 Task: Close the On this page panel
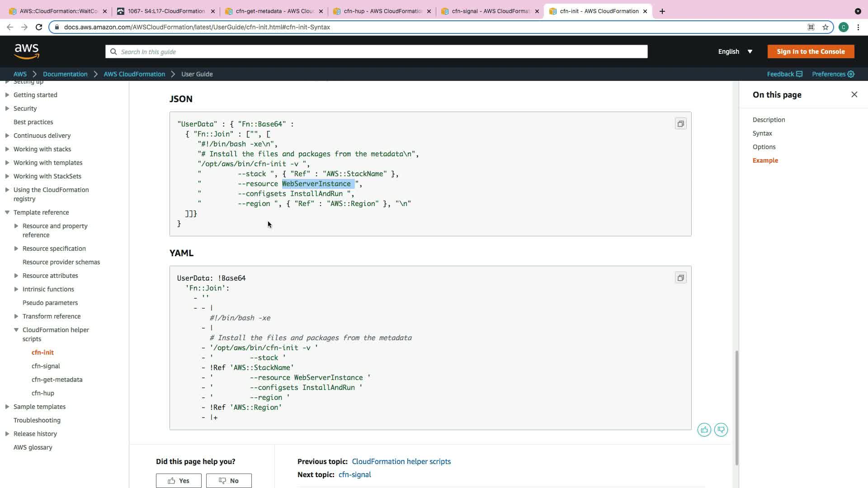point(854,94)
